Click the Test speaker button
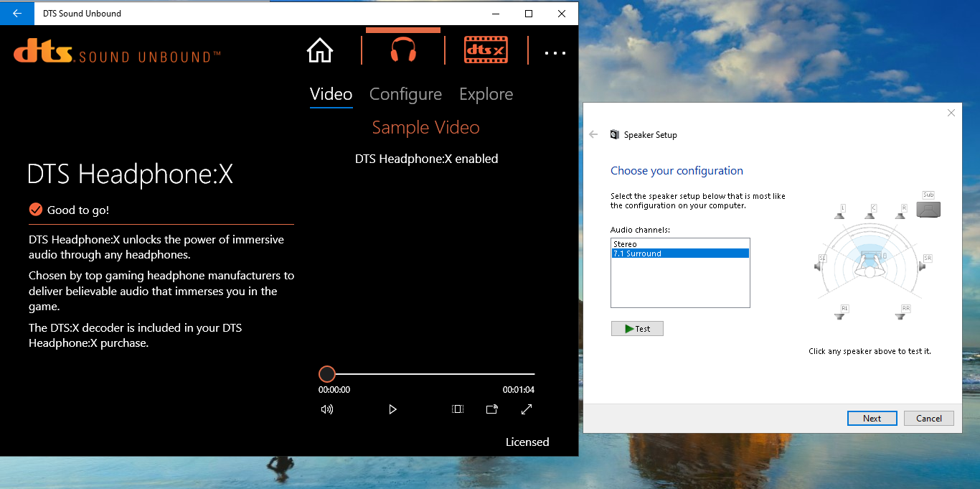Viewport: 980px width, 489px height. pyautogui.click(x=637, y=328)
